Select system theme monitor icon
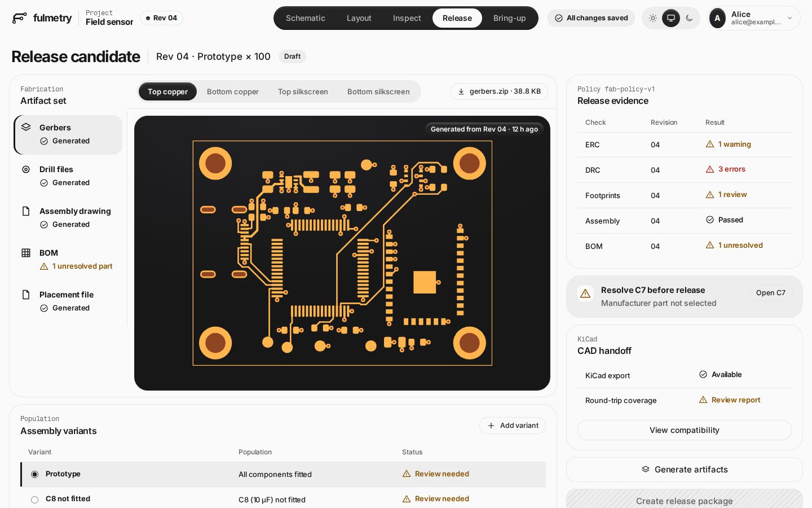812x508 pixels. [x=671, y=18]
